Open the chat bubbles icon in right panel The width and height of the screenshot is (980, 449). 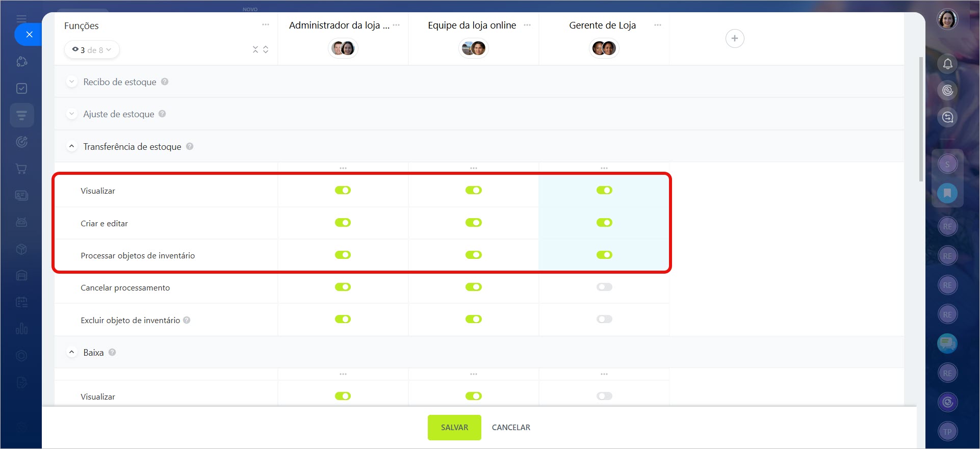tap(947, 344)
